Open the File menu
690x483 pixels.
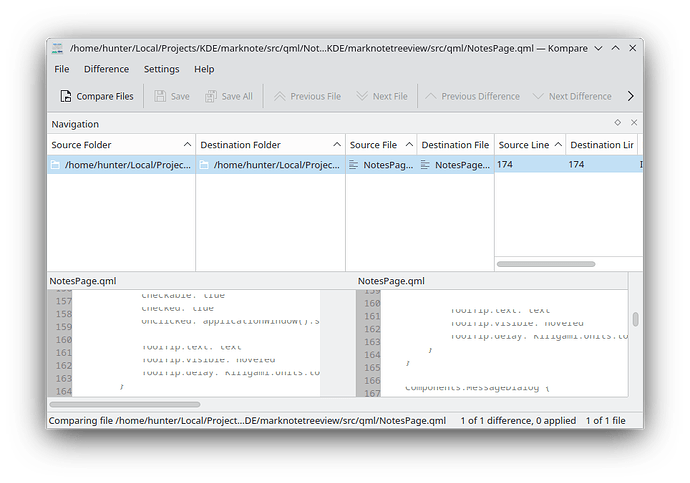[62, 69]
